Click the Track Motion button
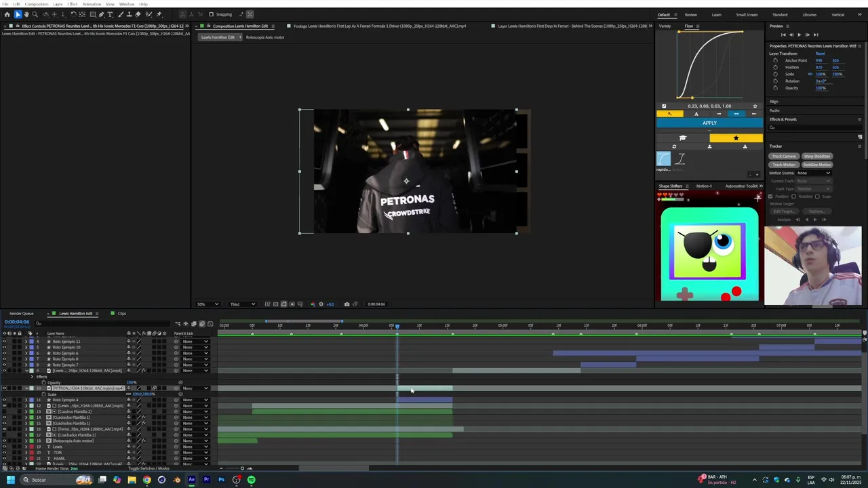 coord(784,165)
